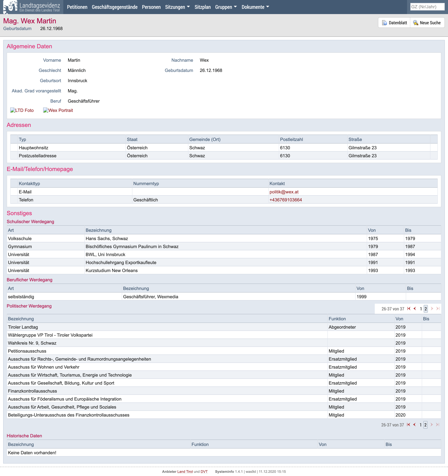Click the Ausschuss für Föderalismus row
Screen dimensions: 448x476
coord(224,399)
